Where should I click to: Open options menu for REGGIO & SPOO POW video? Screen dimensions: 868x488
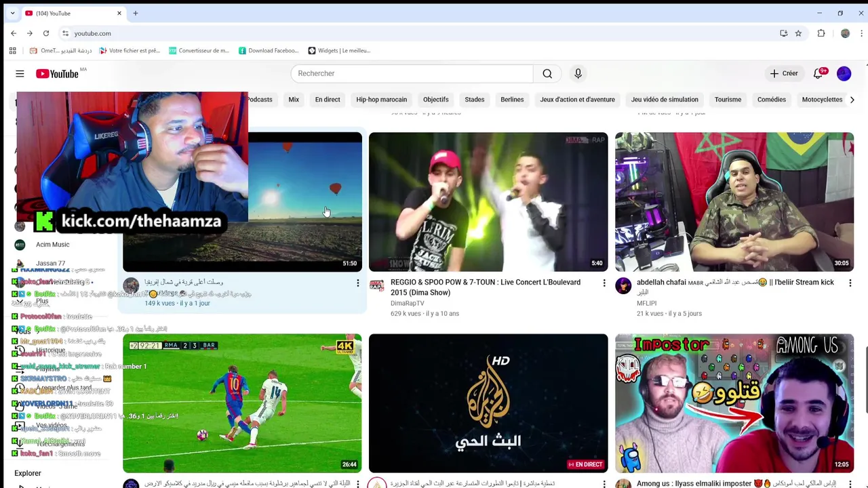(x=604, y=283)
